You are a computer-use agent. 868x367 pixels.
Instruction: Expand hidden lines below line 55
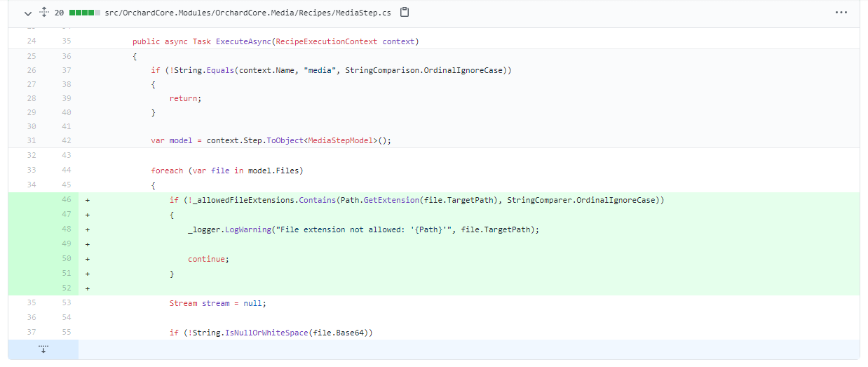43,349
